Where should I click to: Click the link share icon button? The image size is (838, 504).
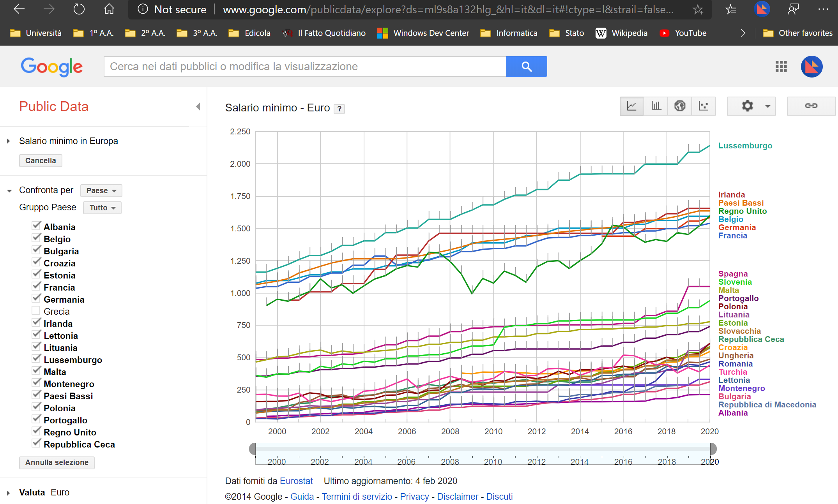coord(811,106)
